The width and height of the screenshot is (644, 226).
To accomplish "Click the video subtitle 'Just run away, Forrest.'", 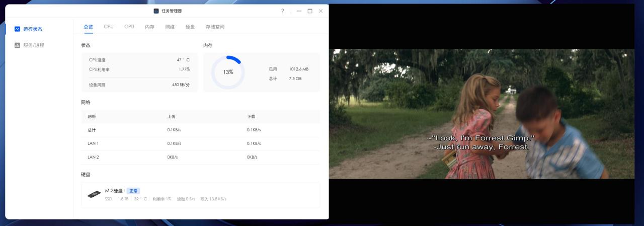I will (x=481, y=147).
